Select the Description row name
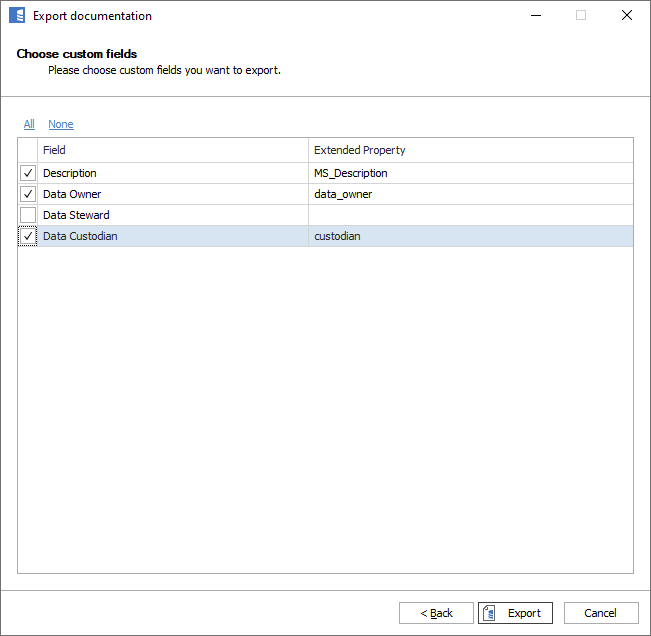The height and width of the screenshot is (636, 651). tap(70, 173)
